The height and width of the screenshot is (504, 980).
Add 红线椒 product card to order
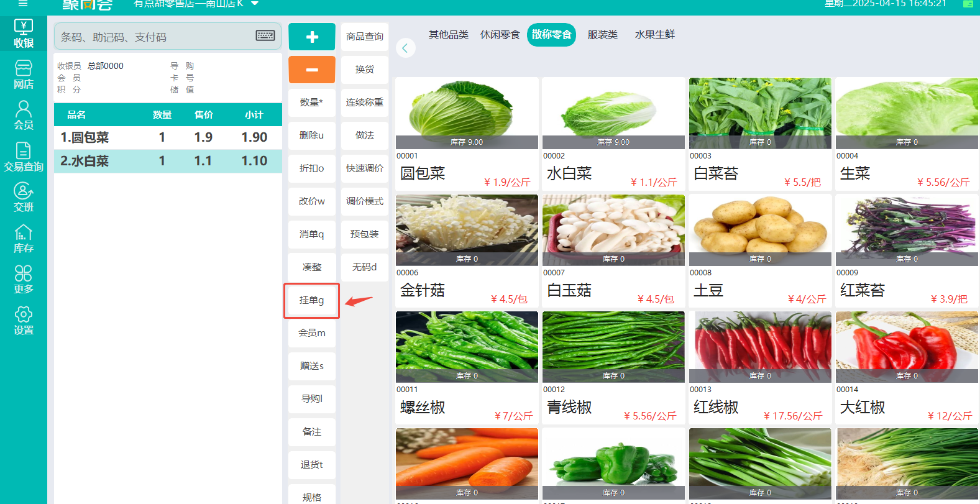(x=760, y=367)
